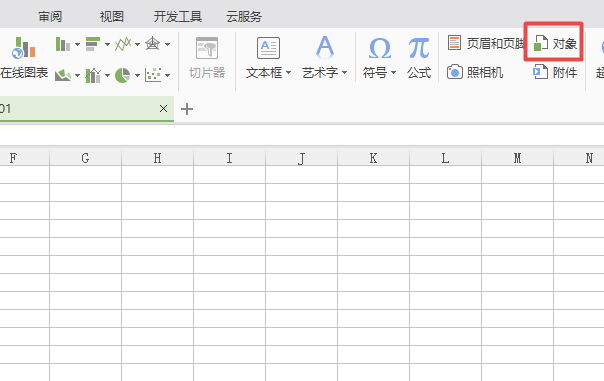Viewport: 604px width, 381px height.
Task: Expand 符号 dropdown arrow
Action: click(x=393, y=73)
